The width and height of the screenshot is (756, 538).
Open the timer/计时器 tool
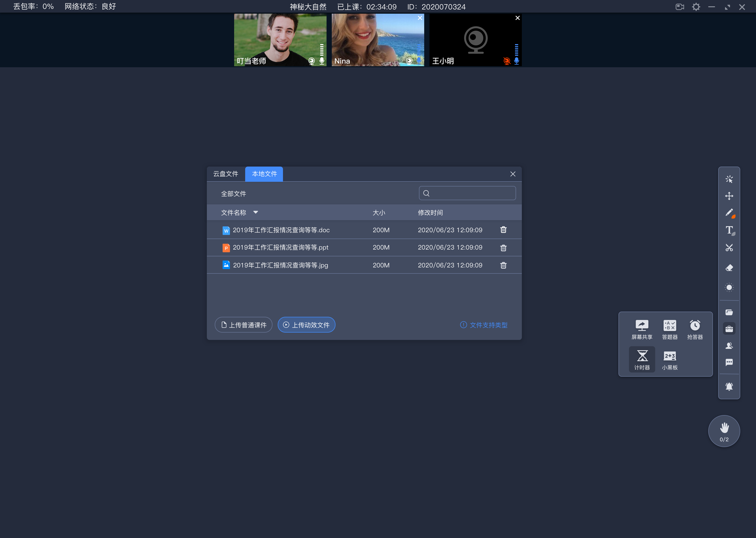(641, 358)
